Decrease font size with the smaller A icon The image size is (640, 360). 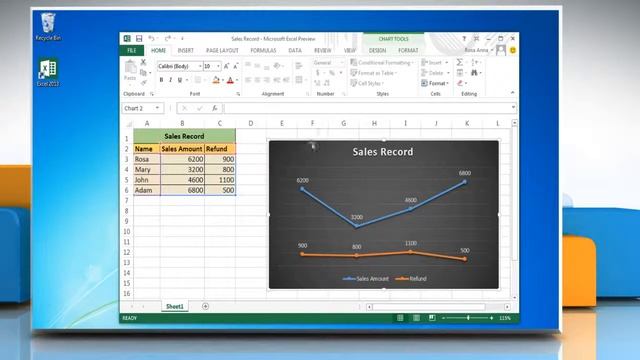point(236,66)
